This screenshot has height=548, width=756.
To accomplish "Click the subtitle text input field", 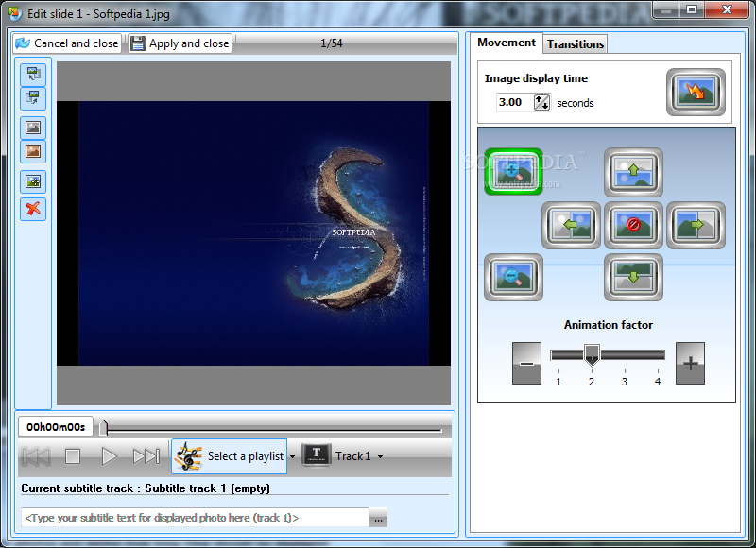I will tap(196, 518).
